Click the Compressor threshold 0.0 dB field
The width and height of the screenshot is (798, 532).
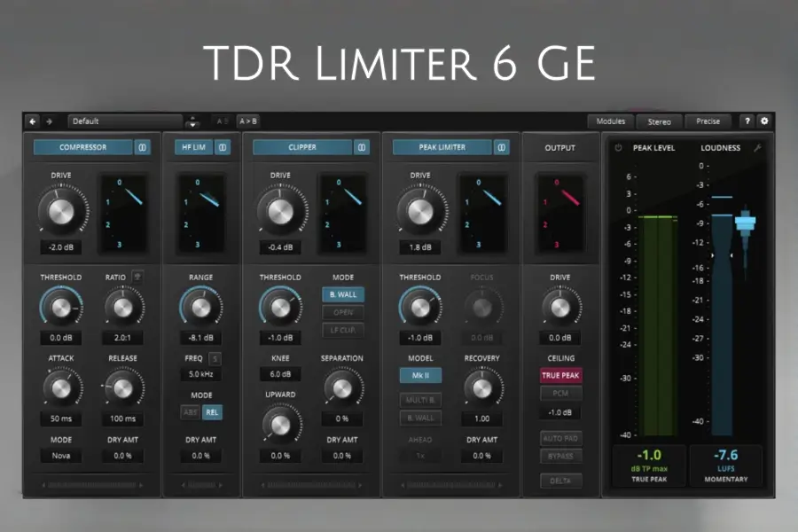pos(61,338)
